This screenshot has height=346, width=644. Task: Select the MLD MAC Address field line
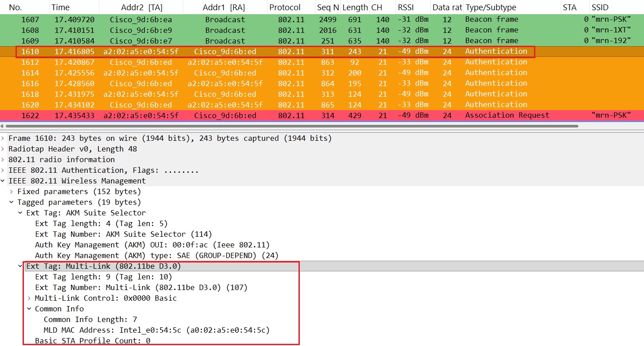click(156, 330)
